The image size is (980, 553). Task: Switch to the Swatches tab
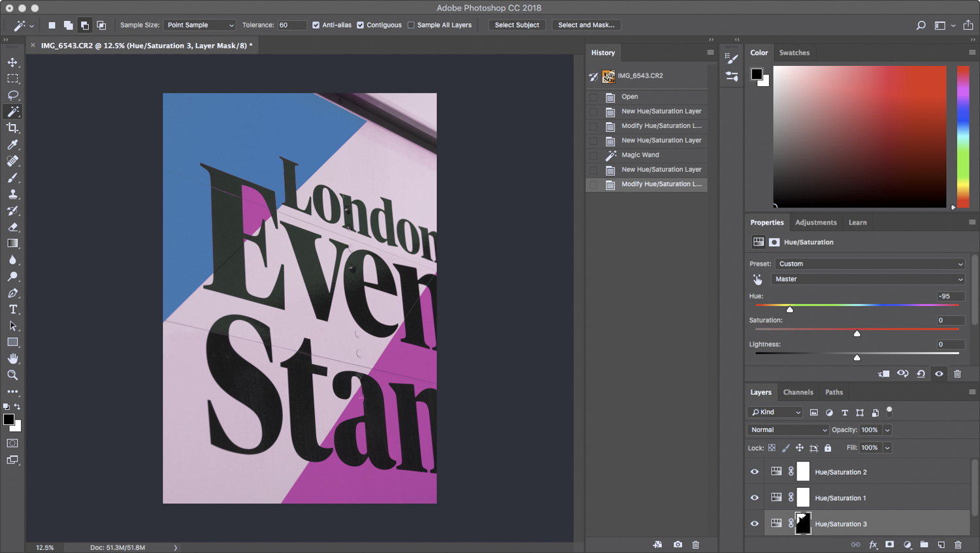tap(794, 53)
